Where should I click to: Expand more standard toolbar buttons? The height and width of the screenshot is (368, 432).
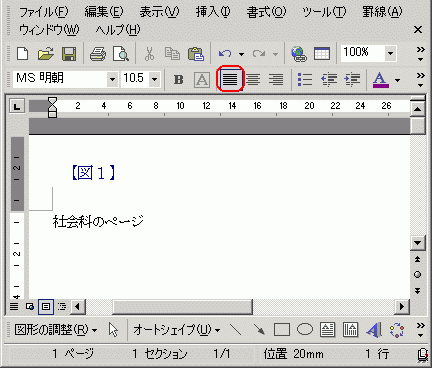pyautogui.click(x=421, y=54)
